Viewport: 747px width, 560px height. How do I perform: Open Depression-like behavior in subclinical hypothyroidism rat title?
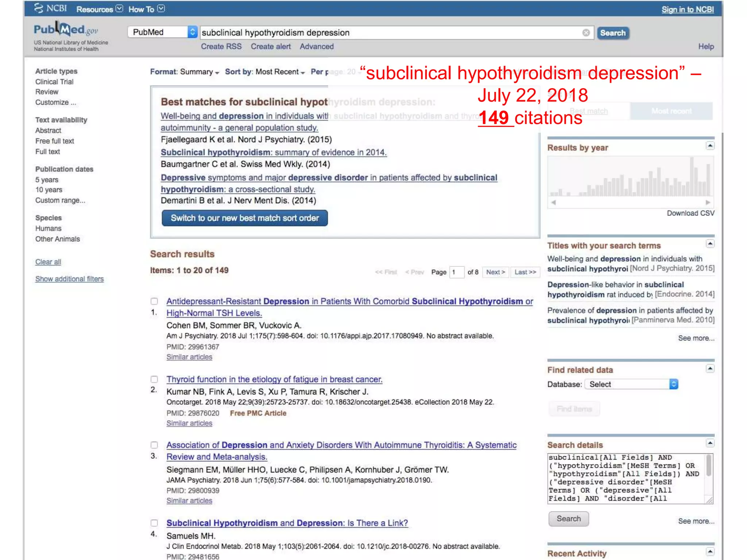(616, 289)
